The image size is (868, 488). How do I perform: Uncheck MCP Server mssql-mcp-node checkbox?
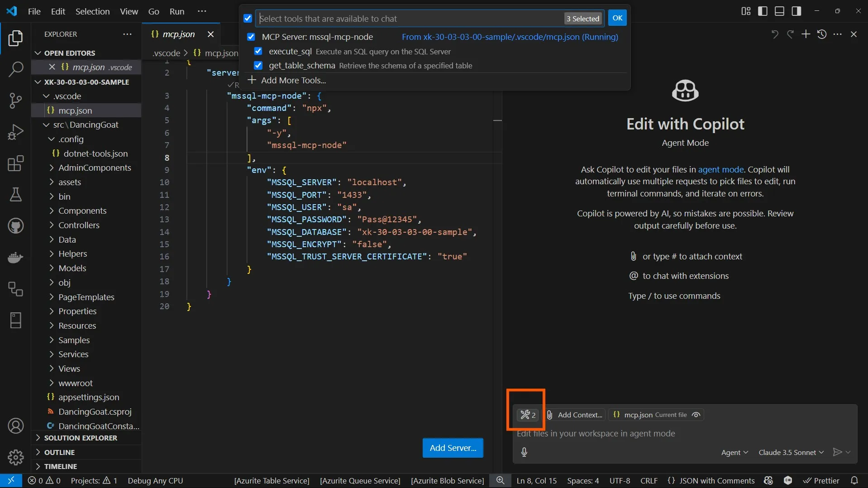251,37
